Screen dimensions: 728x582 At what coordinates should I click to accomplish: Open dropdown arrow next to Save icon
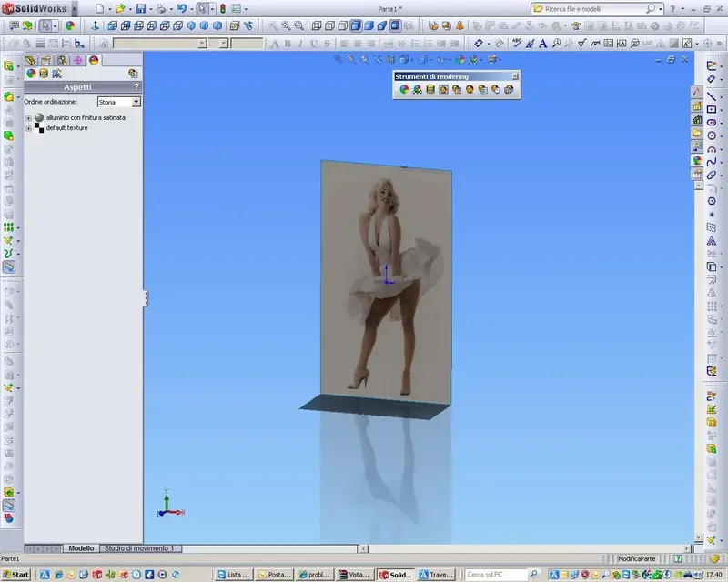[x=151, y=9]
